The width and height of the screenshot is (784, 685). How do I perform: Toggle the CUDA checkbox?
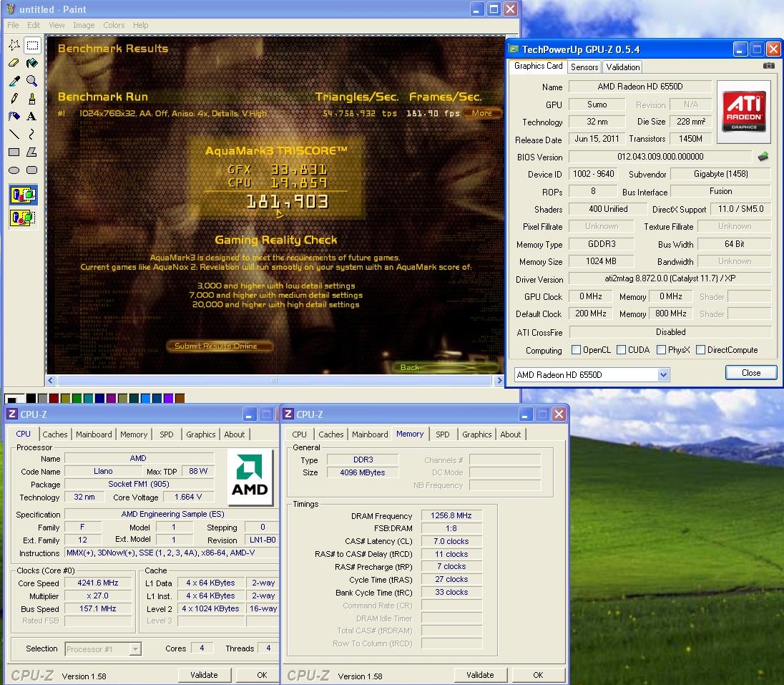(x=621, y=350)
